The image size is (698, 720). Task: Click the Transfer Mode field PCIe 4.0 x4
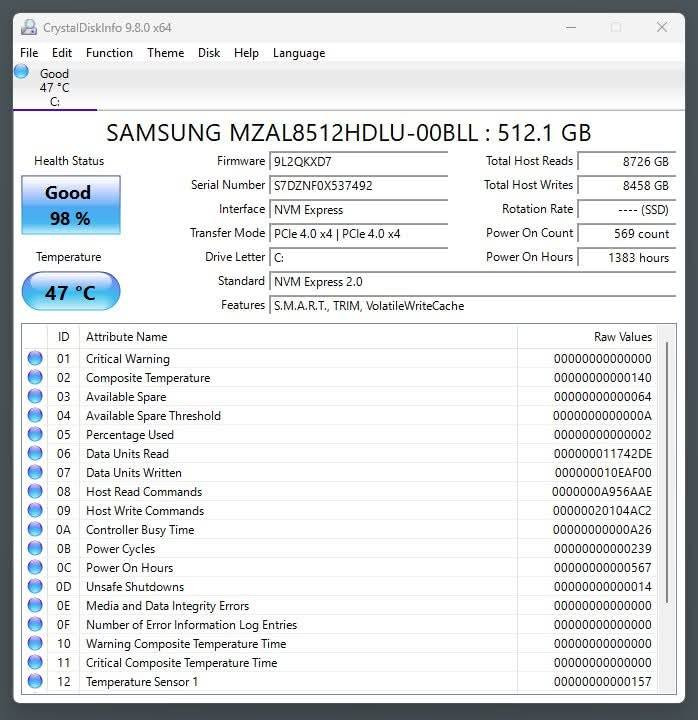pos(359,234)
